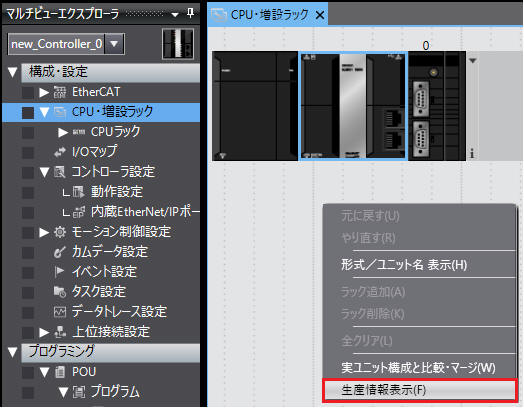
Task: Select データトレース設定 in the tree
Action: [119, 312]
